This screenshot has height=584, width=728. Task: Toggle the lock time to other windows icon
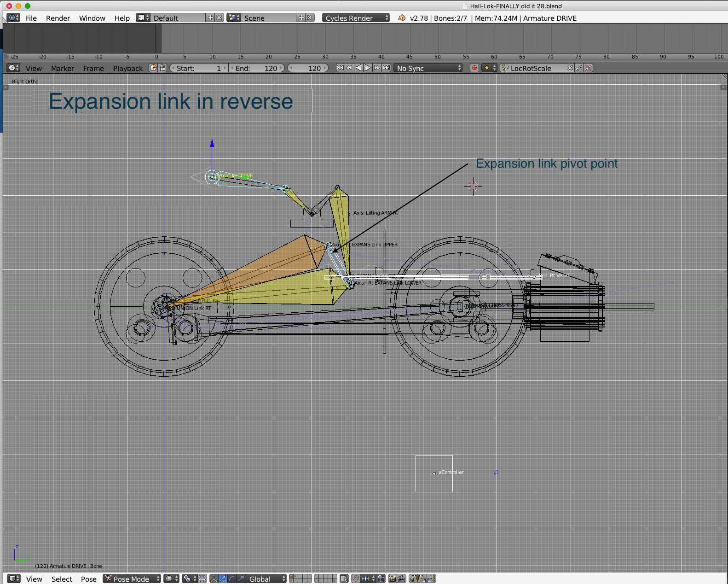point(162,68)
